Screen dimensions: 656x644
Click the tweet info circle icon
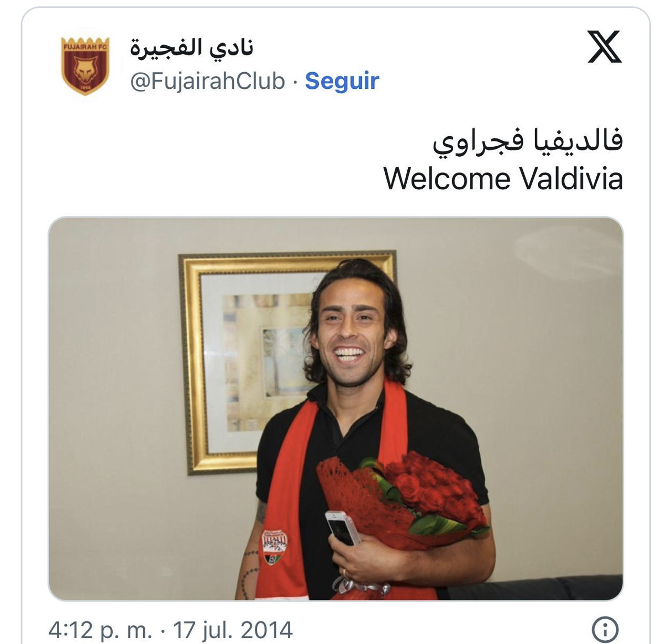point(605,629)
